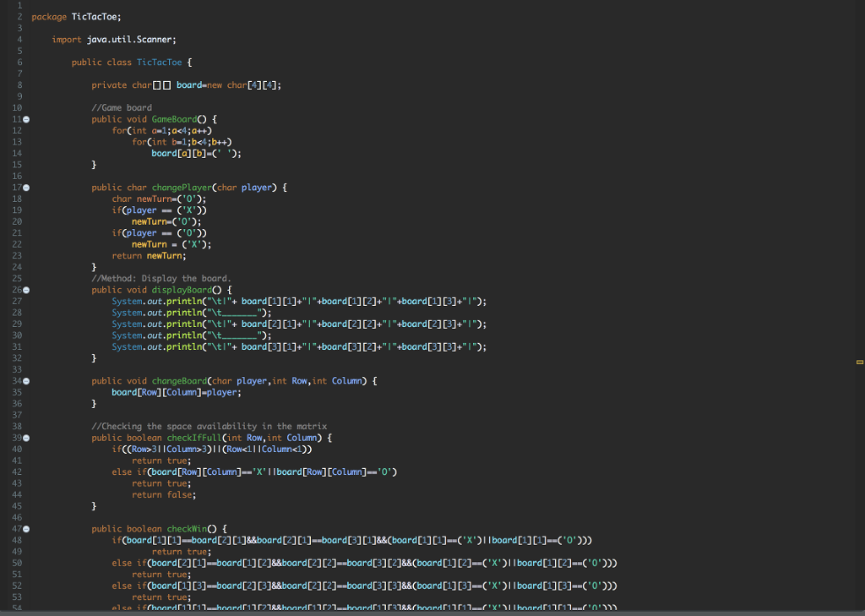The width and height of the screenshot is (865, 616).
Task: Click the package TicTacToe declaration
Action: (76, 17)
